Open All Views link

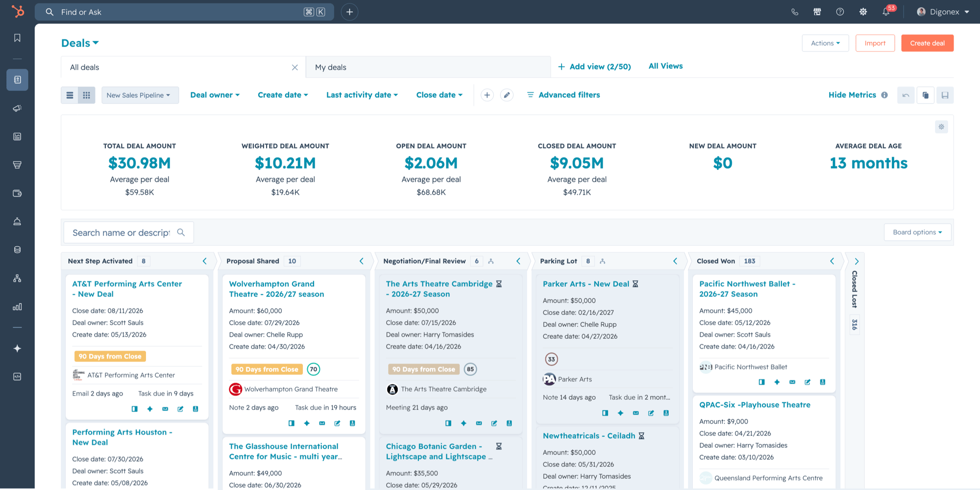coord(665,66)
